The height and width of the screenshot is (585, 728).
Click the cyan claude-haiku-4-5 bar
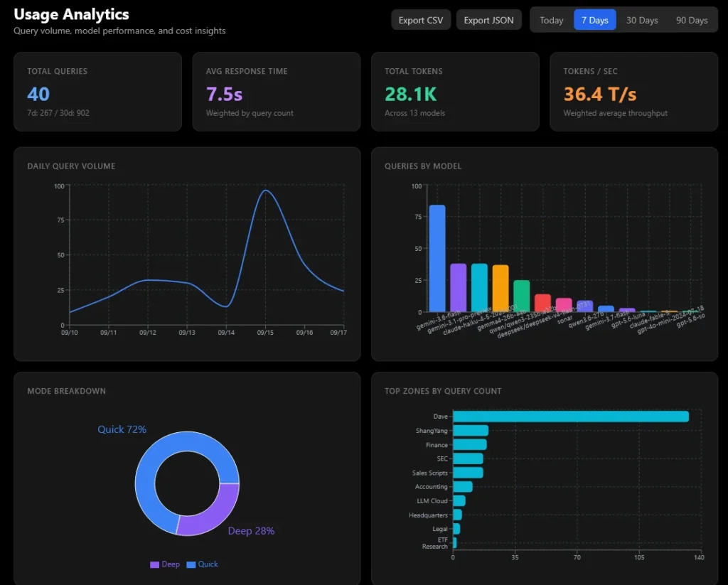479,288
